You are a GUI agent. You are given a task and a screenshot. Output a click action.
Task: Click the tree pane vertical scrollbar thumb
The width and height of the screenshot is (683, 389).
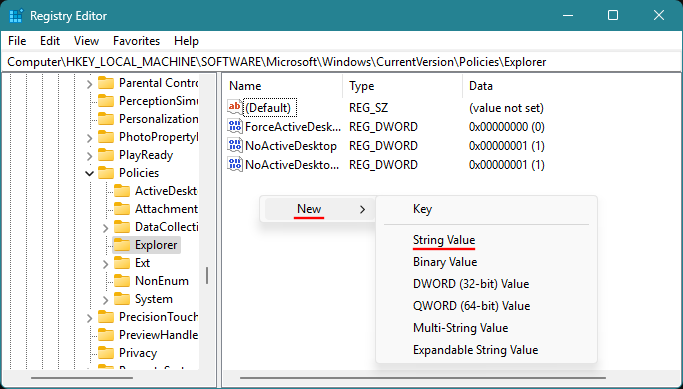click(207, 275)
